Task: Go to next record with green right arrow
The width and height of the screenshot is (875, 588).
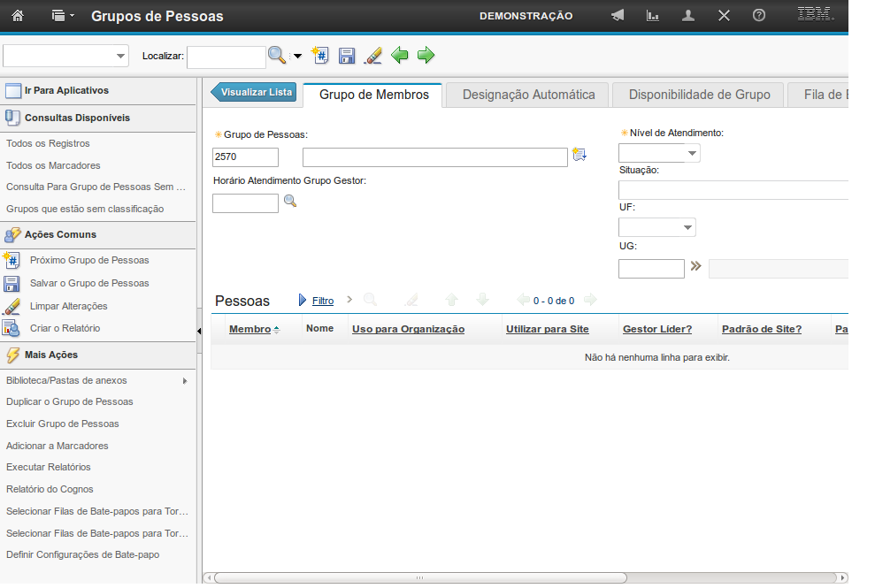Action: [426, 56]
